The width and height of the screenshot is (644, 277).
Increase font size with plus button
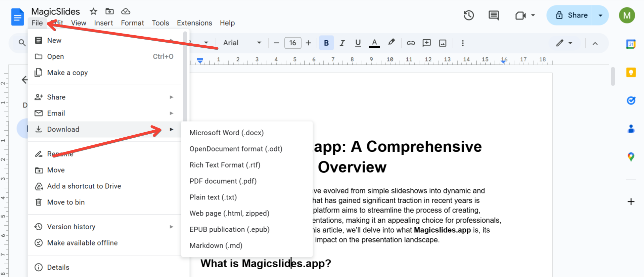tap(308, 43)
